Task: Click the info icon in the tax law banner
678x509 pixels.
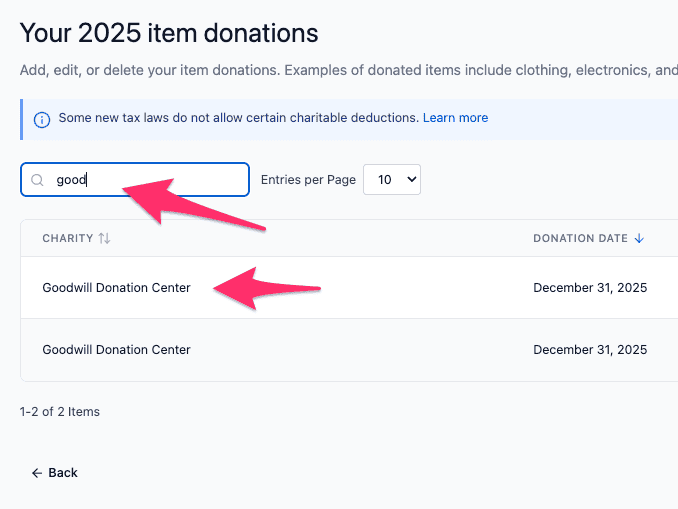Action: pos(42,119)
